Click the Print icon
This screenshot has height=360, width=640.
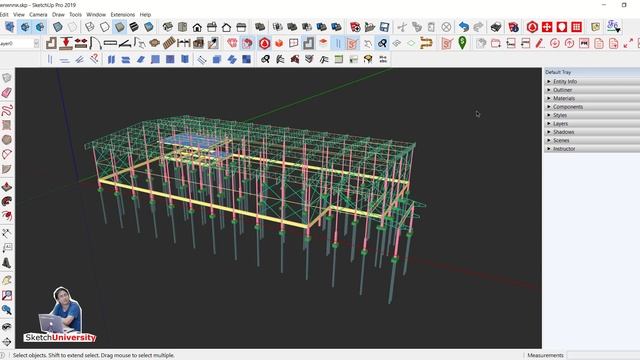coord(496,27)
